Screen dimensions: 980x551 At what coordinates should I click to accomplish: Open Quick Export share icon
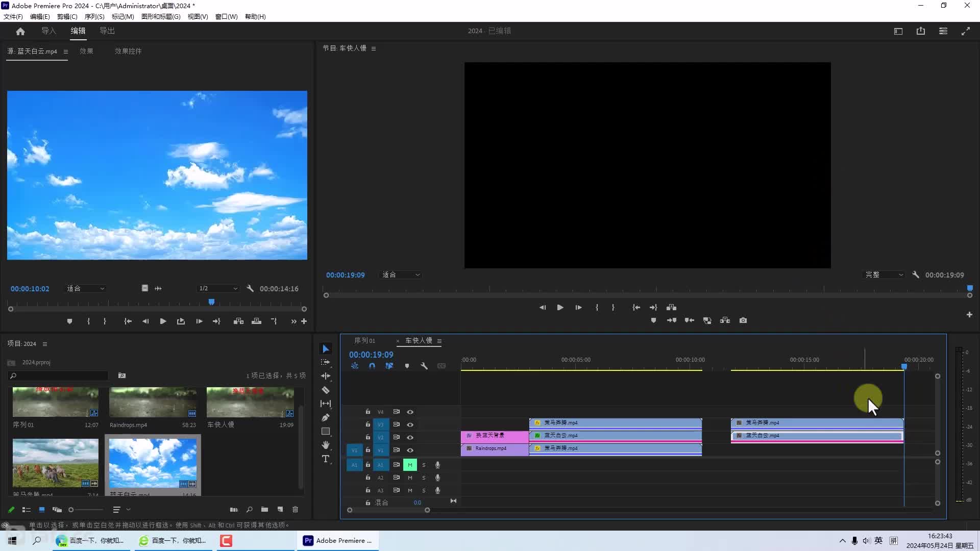921,31
